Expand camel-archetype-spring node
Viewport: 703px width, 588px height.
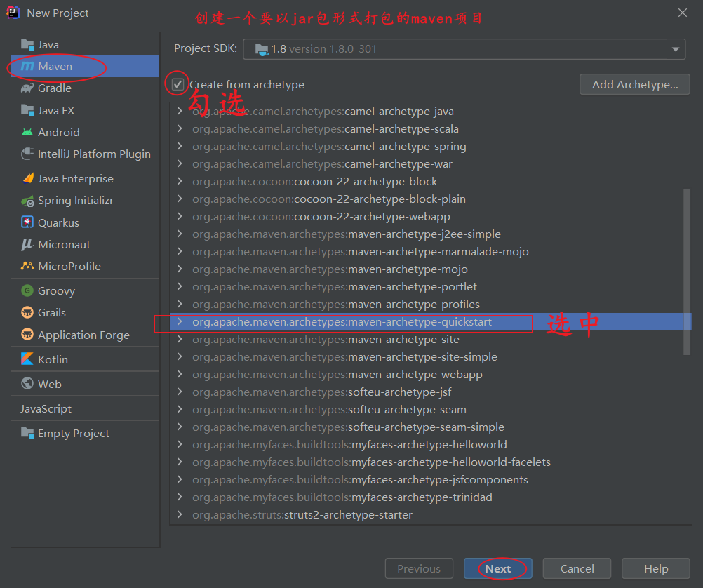(180, 146)
